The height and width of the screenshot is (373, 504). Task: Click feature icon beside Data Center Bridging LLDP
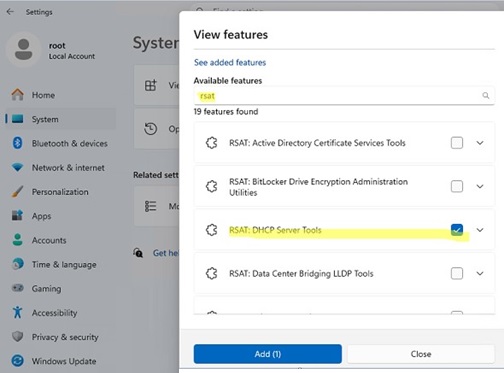(211, 273)
